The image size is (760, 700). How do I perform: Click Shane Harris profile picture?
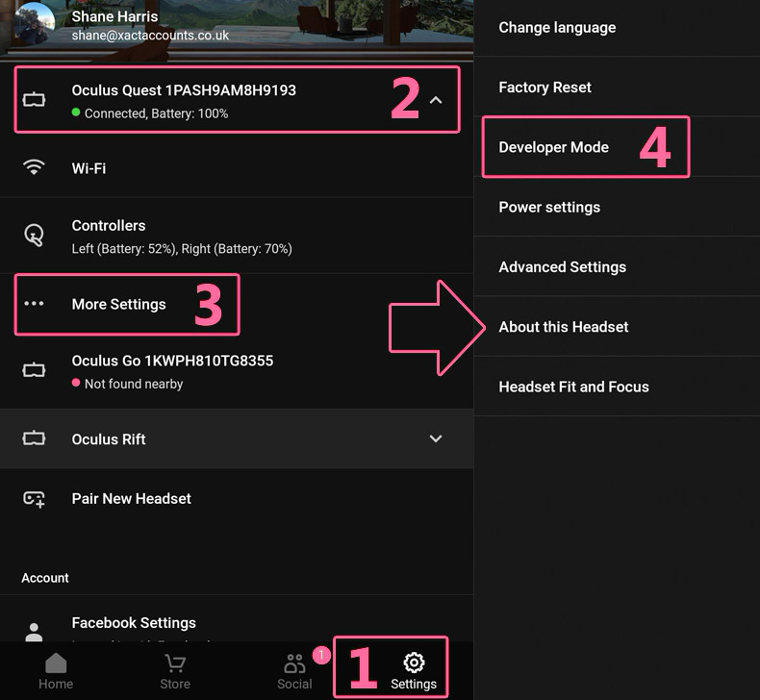[x=34, y=23]
